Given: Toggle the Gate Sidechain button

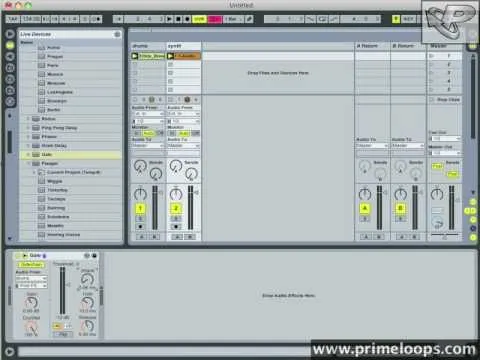Looking at the screenshot, I should (31, 265).
